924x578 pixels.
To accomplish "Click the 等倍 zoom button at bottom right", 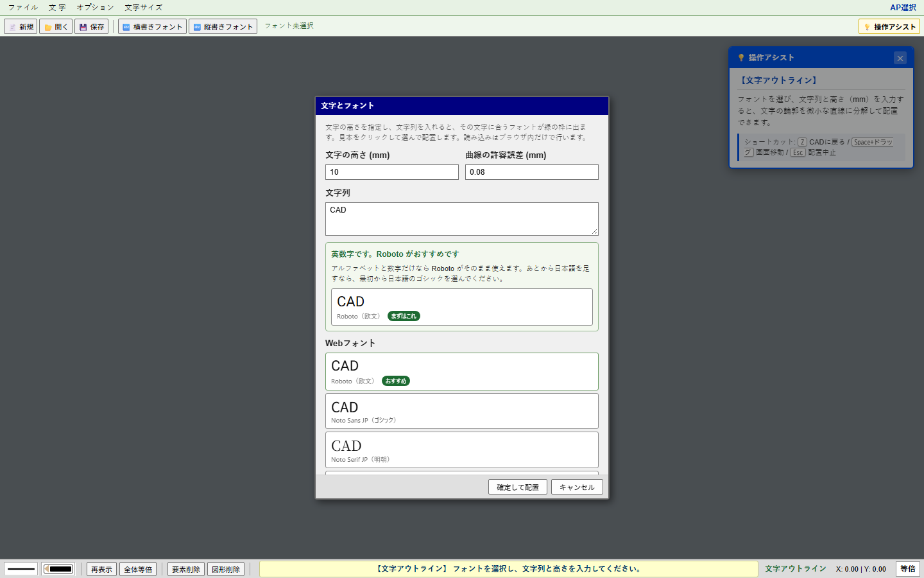I will (908, 569).
